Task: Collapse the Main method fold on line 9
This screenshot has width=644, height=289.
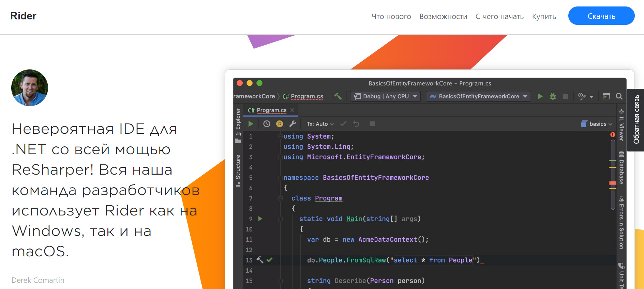Action: 281,219
